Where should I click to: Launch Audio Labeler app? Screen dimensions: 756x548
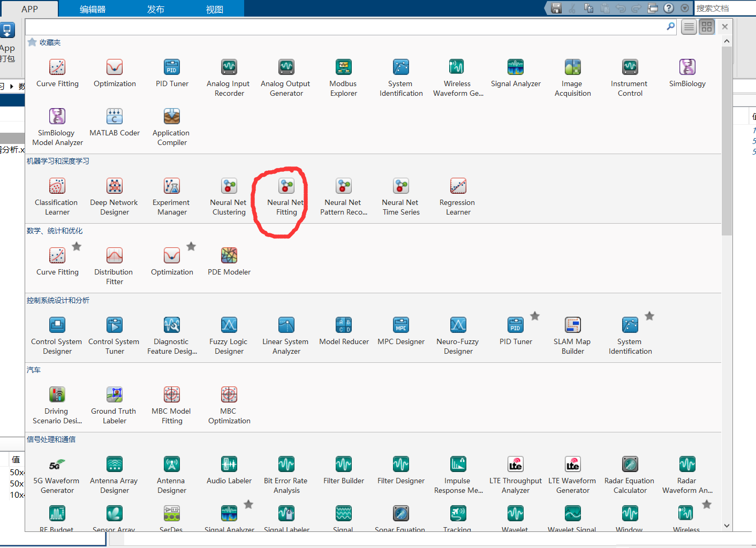tap(229, 470)
